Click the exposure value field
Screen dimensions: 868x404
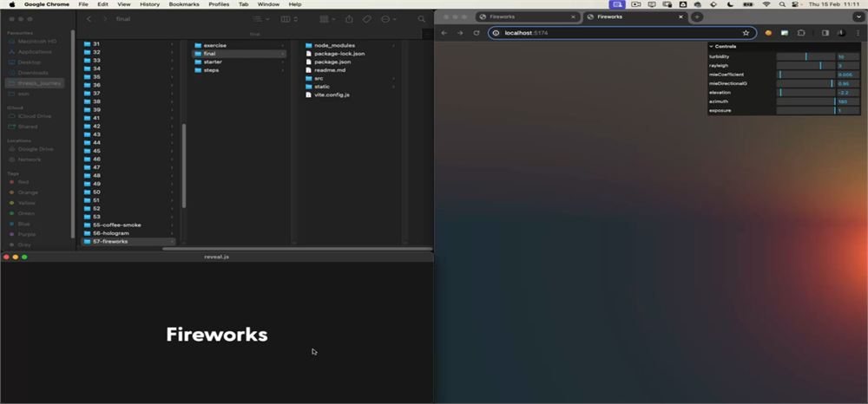(x=847, y=110)
